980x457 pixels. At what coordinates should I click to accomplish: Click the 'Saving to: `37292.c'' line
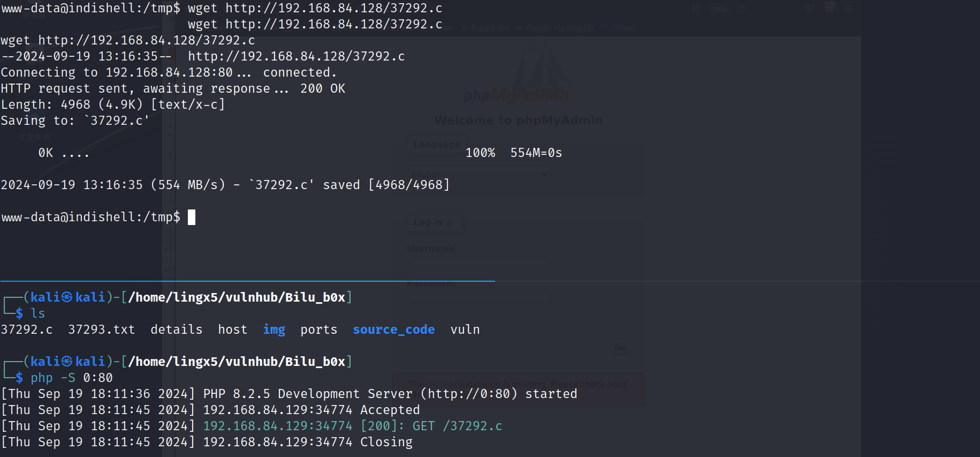coord(75,121)
